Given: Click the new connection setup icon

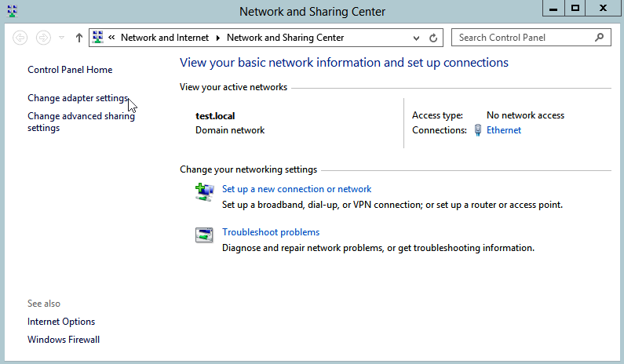Looking at the screenshot, I should 205,192.
